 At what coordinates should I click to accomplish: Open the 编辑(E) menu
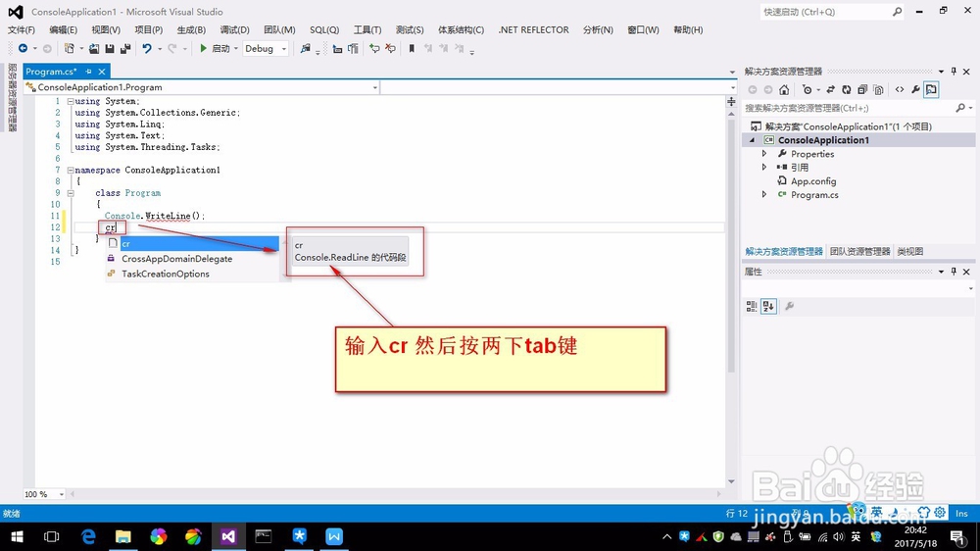63,30
